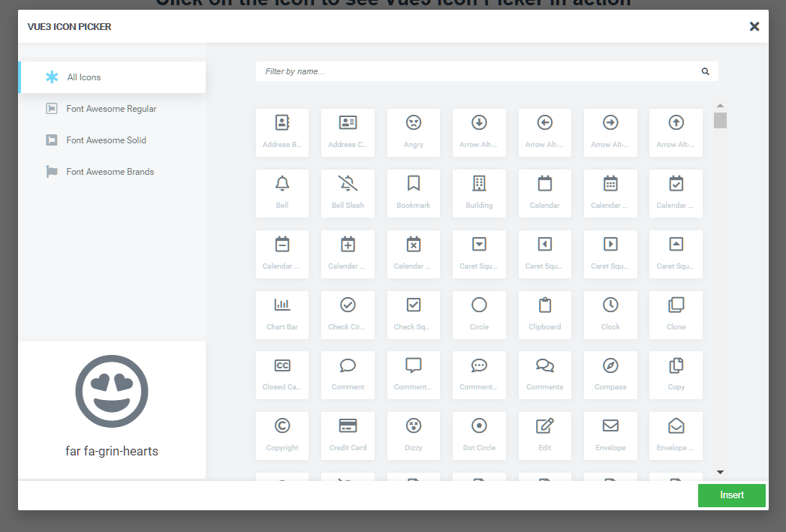Select the Edit icon
Image resolution: width=786 pixels, height=532 pixels.
(544, 435)
